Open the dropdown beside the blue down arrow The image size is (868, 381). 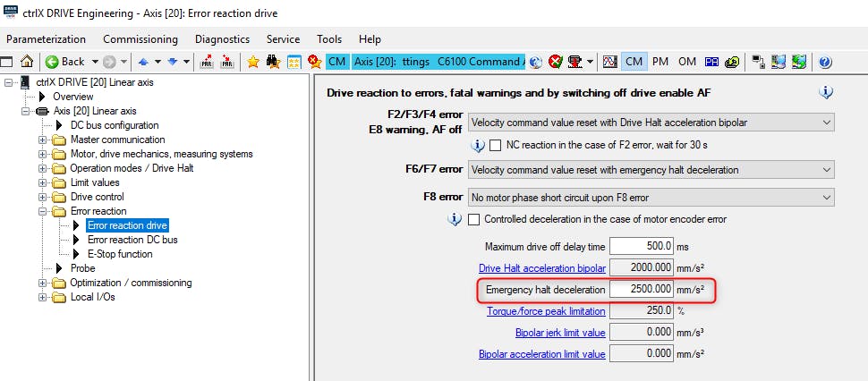(186, 62)
